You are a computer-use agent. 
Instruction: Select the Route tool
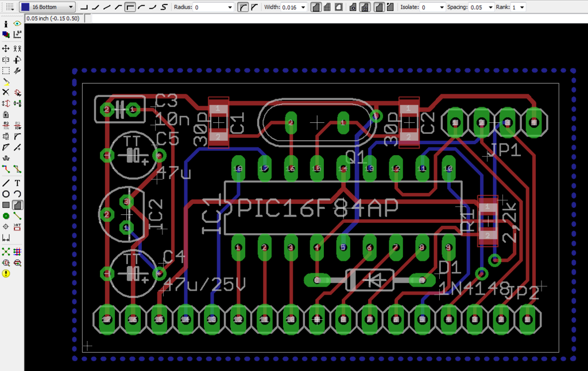tap(6, 169)
